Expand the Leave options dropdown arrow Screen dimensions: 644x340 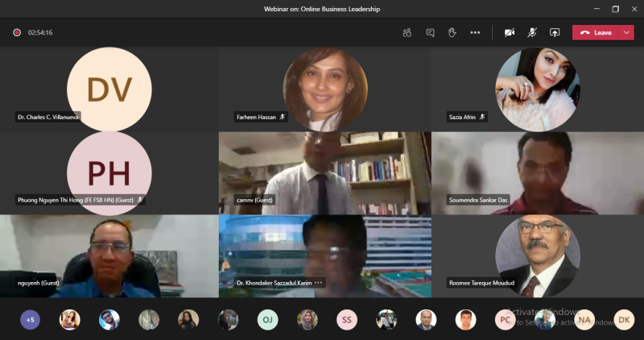627,32
